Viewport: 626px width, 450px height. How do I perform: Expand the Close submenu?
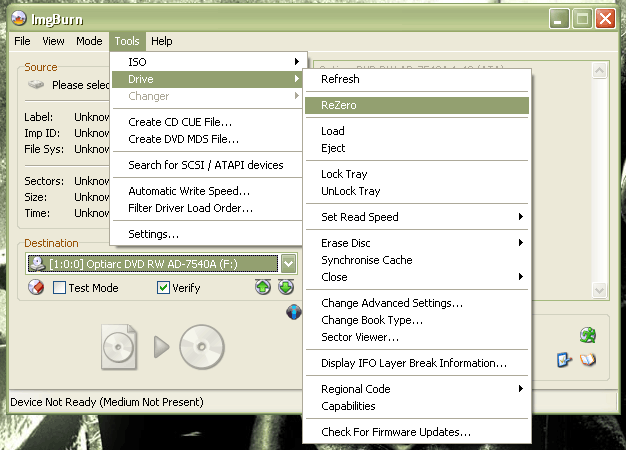pos(417,277)
